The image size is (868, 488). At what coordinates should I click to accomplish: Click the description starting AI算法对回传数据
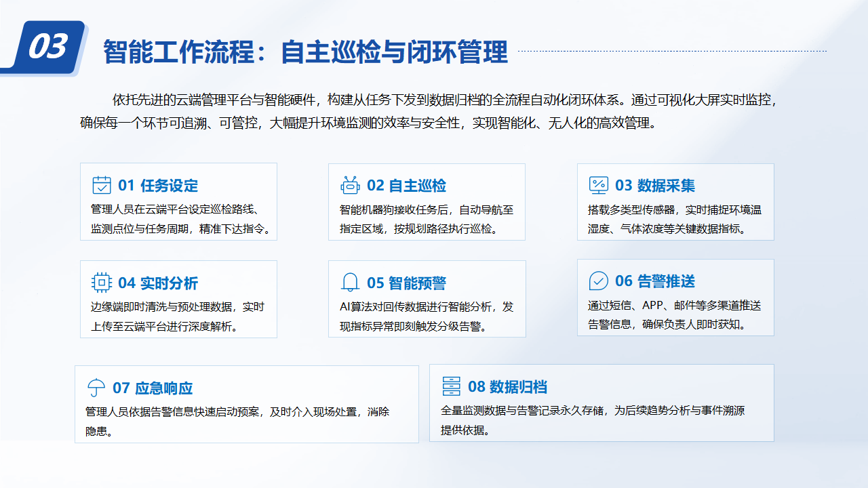click(427, 317)
